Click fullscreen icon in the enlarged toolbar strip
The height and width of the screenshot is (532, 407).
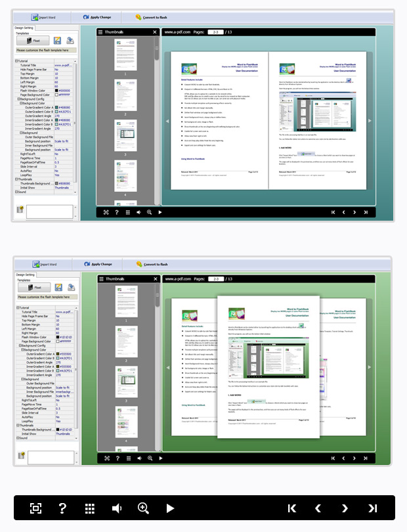click(35, 508)
